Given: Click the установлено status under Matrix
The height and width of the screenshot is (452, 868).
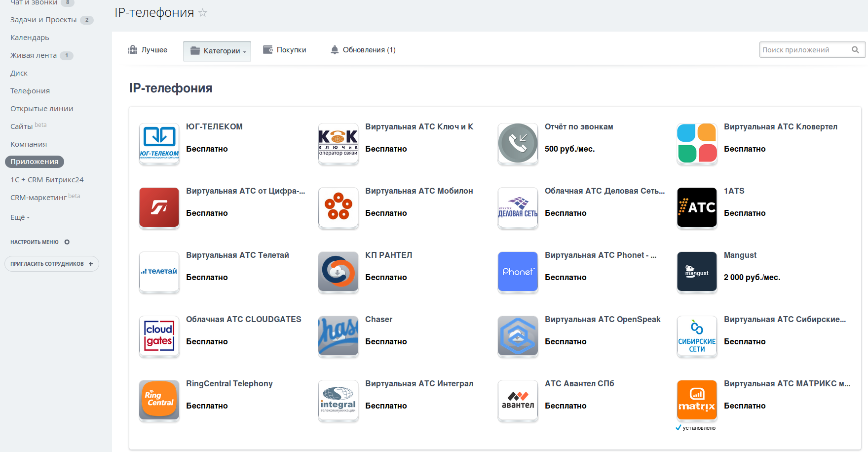Looking at the screenshot, I should [696, 428].
